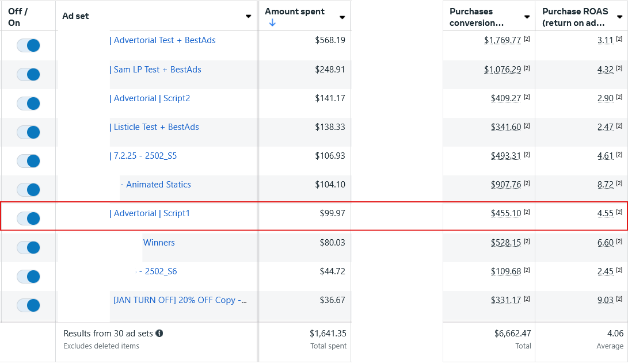
Task: Open the JAN TURN OFF 20% OFF Copy ad set
Action: [181, 300]
